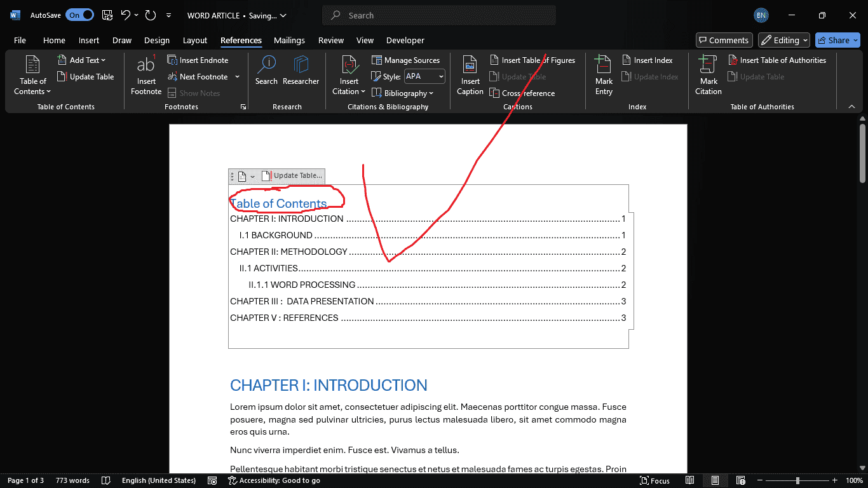Switch to Focus mode in status bar

[654, 480]
